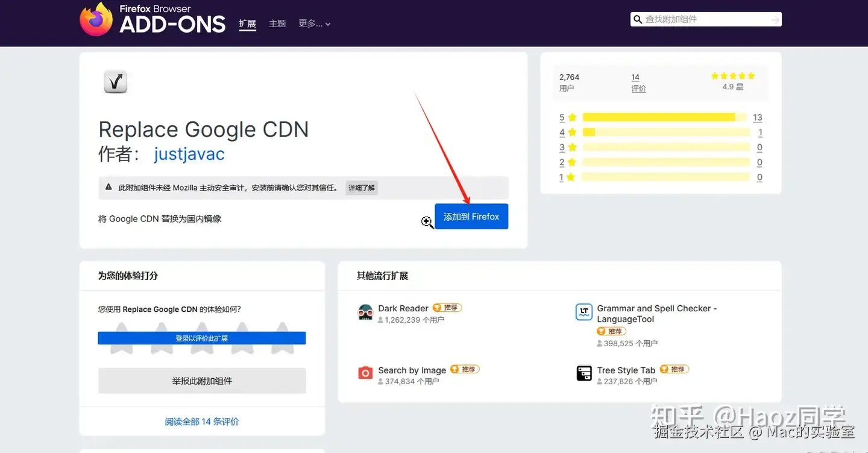Click the 4 star rating row label
Image resolution: width=868 pixels, height=453 pixels.
[568, 133]
